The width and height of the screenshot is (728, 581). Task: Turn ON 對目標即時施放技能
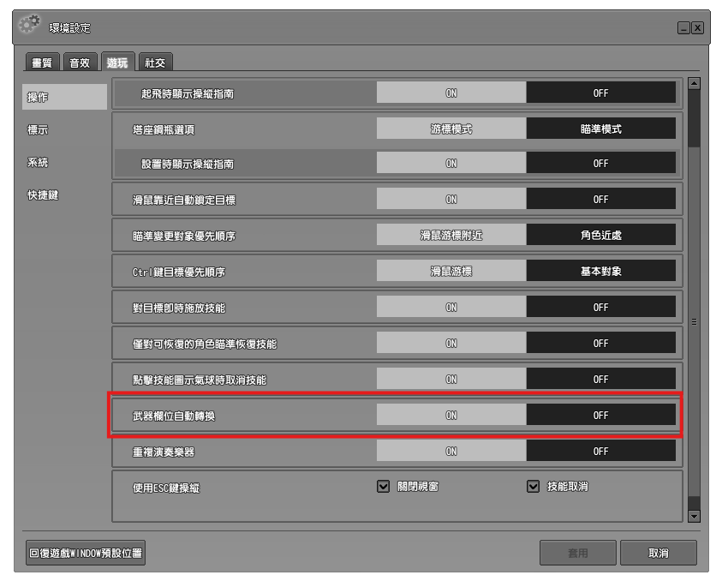(451, 307)
